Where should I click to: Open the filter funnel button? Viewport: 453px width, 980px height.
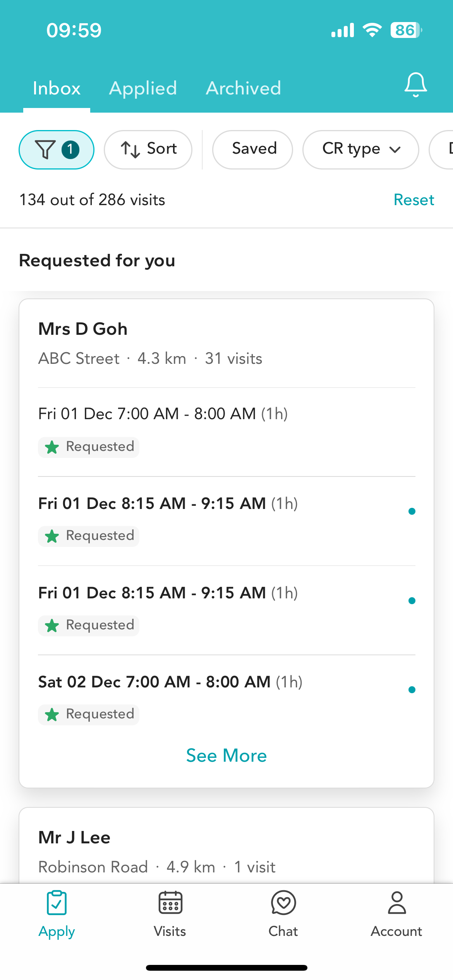[57, 150]
